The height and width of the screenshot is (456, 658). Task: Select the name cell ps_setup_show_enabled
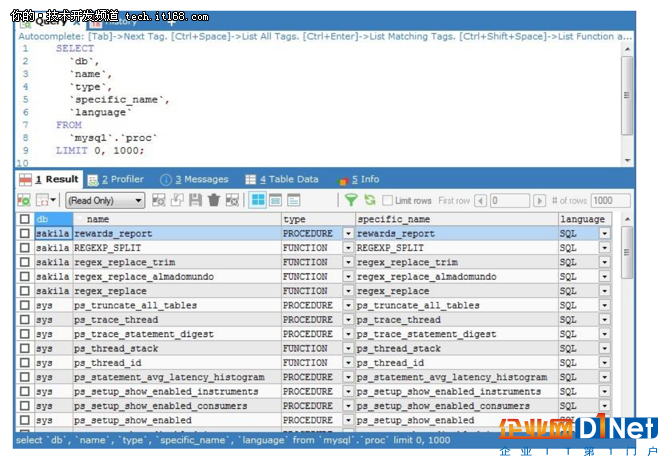point(177,420)
